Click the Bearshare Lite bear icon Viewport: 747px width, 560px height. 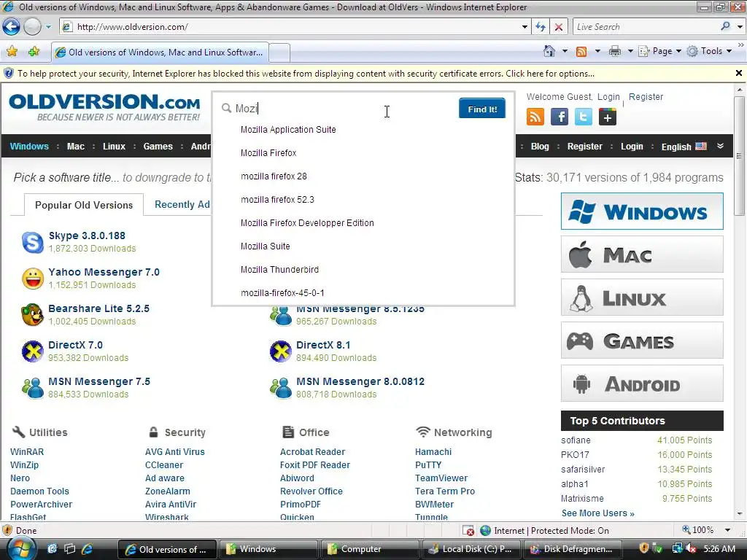click(x=33, y=315)
